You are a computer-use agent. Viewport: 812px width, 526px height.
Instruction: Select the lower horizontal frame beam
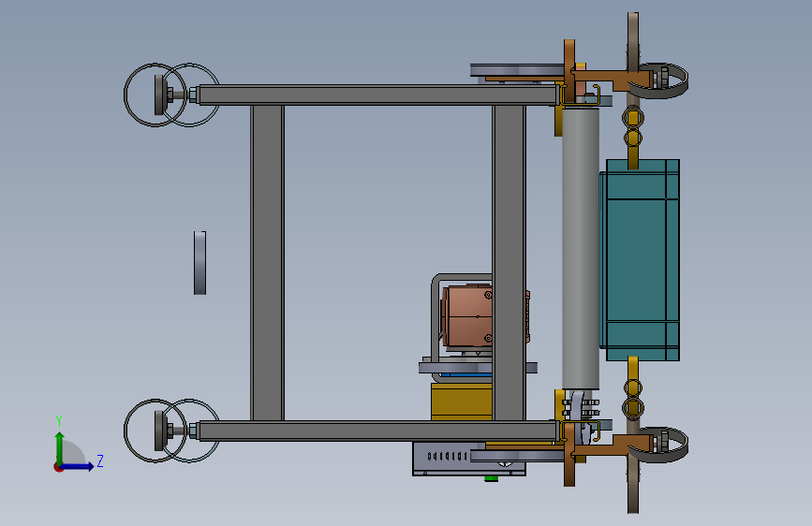379,431
